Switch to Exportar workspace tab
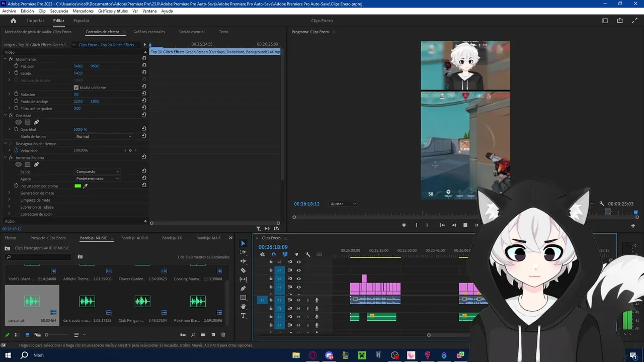The image size is (644, 362). [82, 21]
